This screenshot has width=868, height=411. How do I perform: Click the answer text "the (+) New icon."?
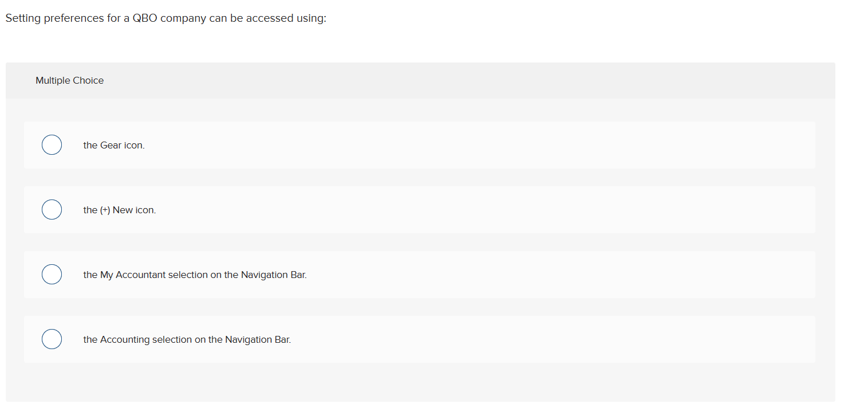click(x=119, y=210)
